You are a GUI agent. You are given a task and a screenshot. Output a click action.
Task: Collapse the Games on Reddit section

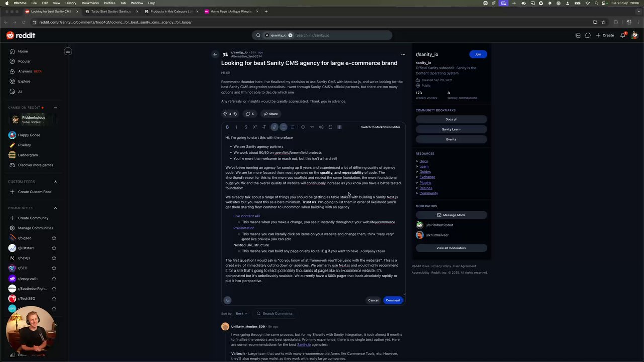coord(55,107)
